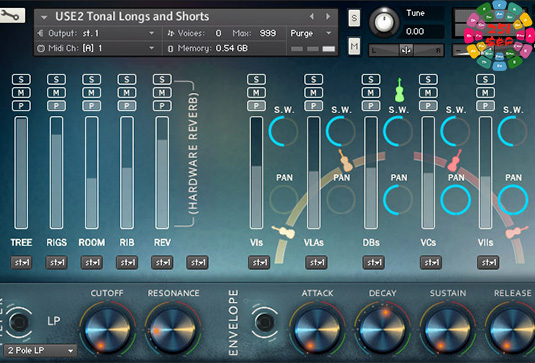Mute the instrument with M button
This screenshot has width=535, height=363.
pyautogui.click(x=354, y=46)
